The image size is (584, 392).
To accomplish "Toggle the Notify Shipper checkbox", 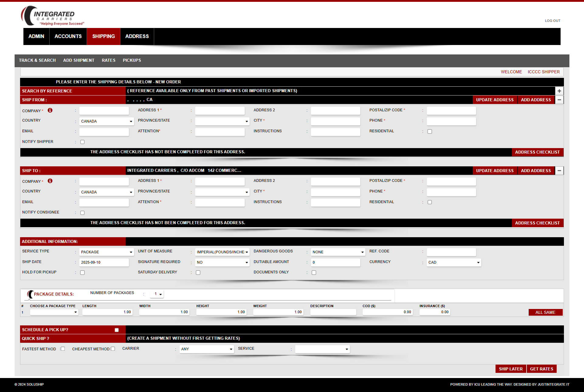I will 82,142.
